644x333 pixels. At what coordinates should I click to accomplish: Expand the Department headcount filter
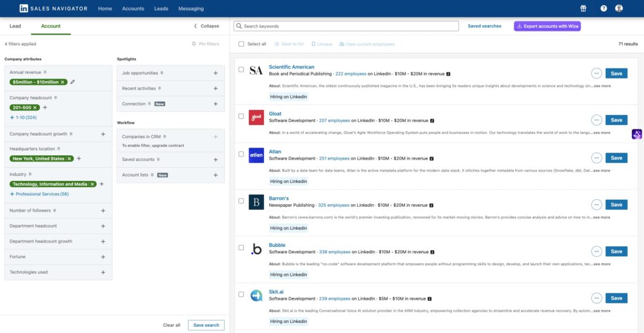103,226
